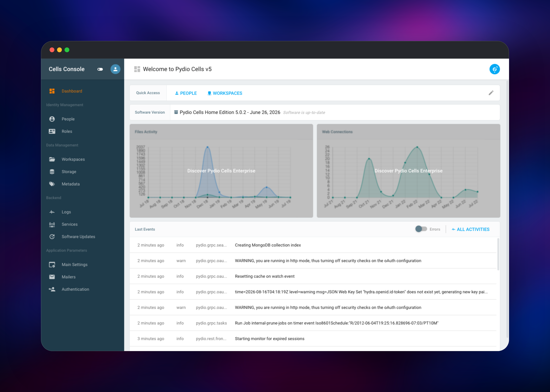Click the pydio.grpc.tasks service name
Screen dimensions: 550x392
211,323
